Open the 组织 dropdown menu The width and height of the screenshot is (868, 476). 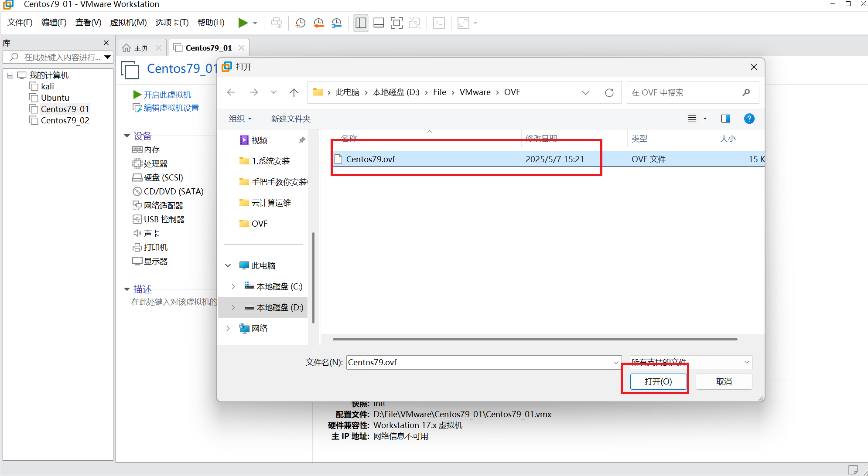pyautogui.click(x=240, y=119)
